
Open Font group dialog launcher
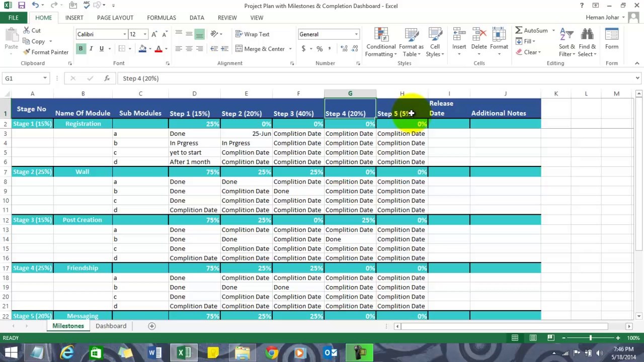168,63
